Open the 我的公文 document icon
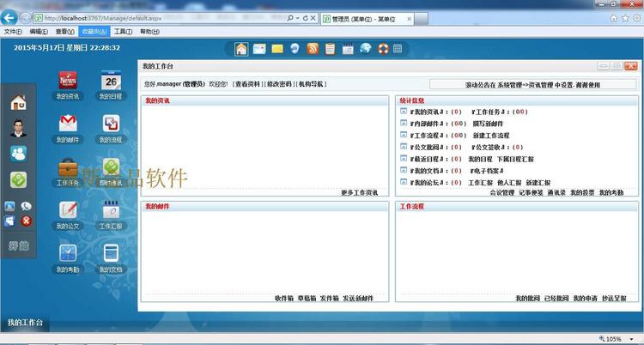Viewport: 644px width, 345px height. pyautogui.click(x=68, y=210)
